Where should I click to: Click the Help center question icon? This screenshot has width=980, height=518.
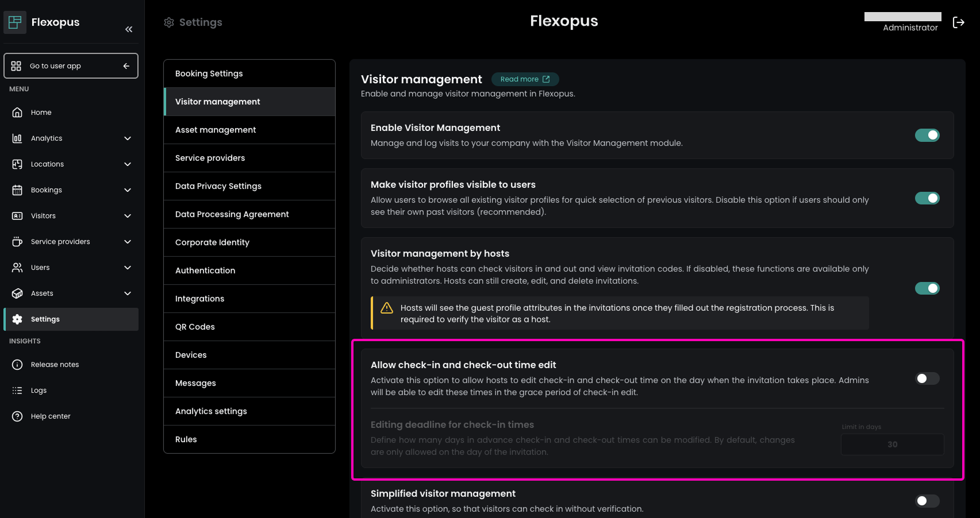(x=17, y=416)
